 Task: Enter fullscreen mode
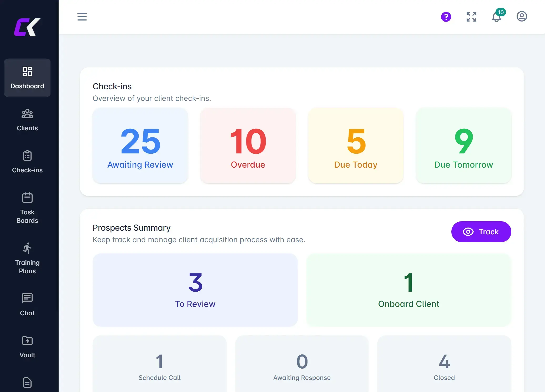click(x=471, y=17)
